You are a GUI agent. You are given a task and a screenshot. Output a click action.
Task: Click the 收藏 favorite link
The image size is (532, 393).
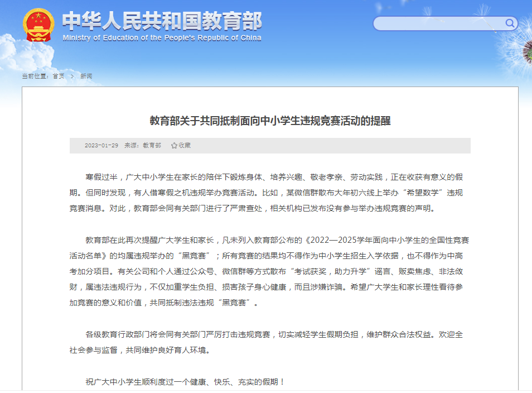pyautogui.click(x=185, y=145)
